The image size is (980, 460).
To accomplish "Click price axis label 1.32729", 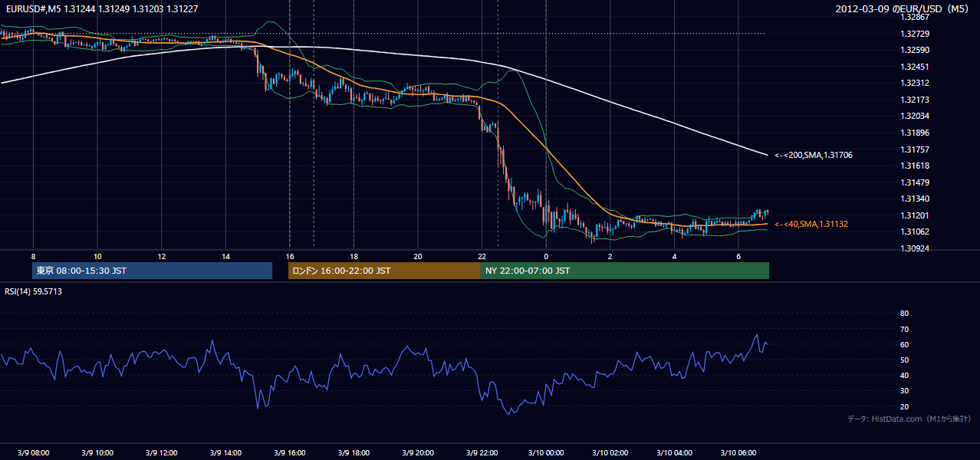I will click(915, 34).
